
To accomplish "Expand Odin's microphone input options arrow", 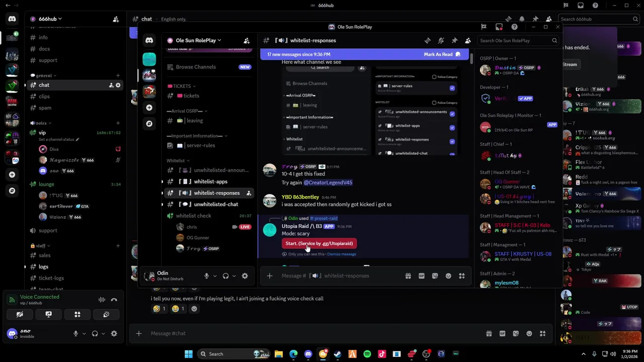I will [x=215, y=276].
